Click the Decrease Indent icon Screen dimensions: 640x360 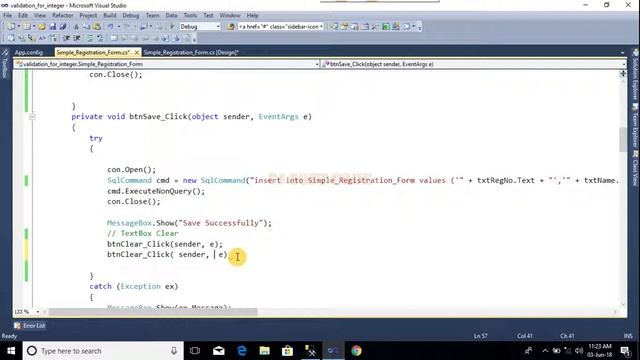click(66, 38)
